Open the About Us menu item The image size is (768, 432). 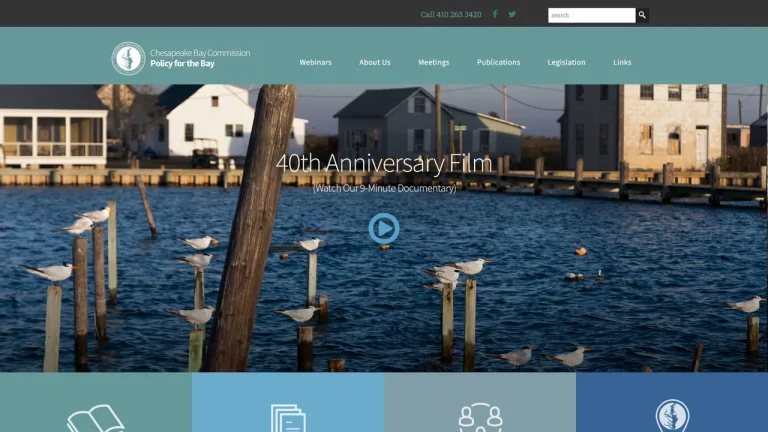(375, 62)
